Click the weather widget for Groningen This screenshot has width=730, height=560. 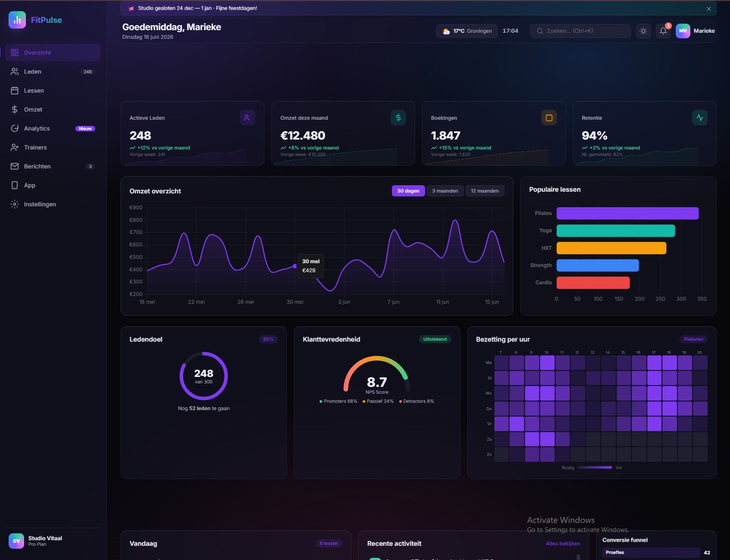coord(467,31)
